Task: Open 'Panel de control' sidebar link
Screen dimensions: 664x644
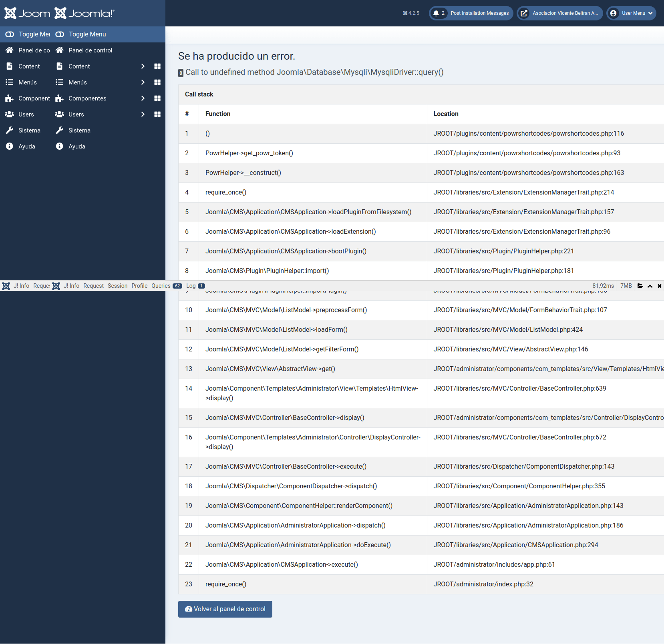Action: click(91, 50)
